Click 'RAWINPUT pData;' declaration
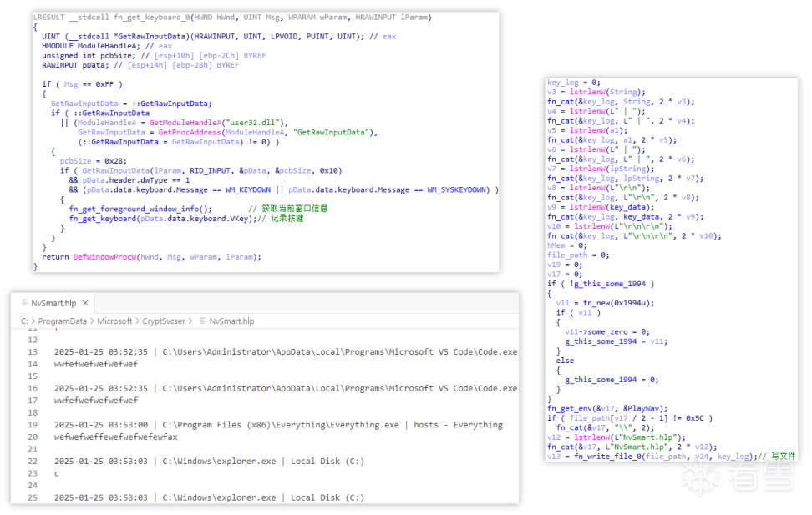Viewport: 812px width, 515px height. click(76, 65)
